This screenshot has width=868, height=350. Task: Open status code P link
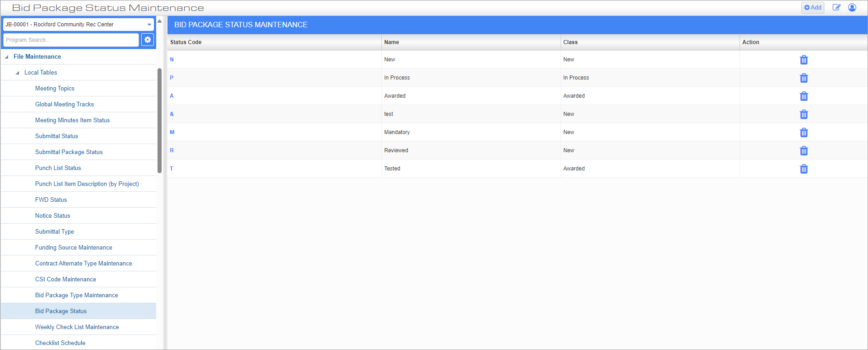coord(172,78)
